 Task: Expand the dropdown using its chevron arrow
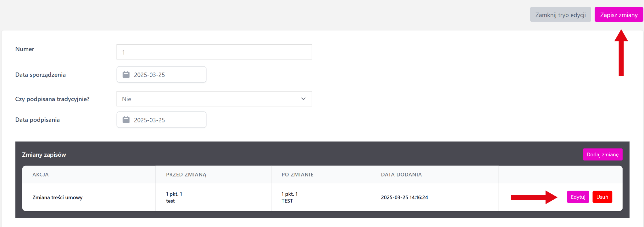pyautogui.click(x=303, y=99)
